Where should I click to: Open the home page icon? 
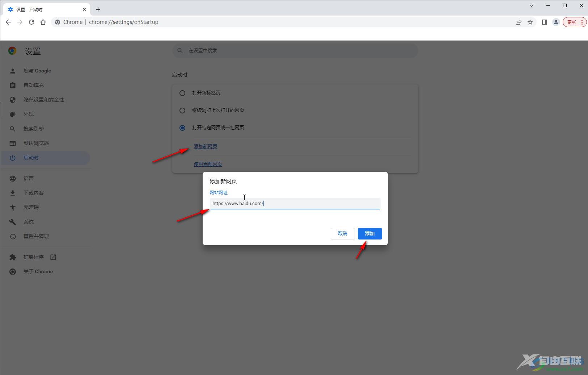[x=43, y=22]
